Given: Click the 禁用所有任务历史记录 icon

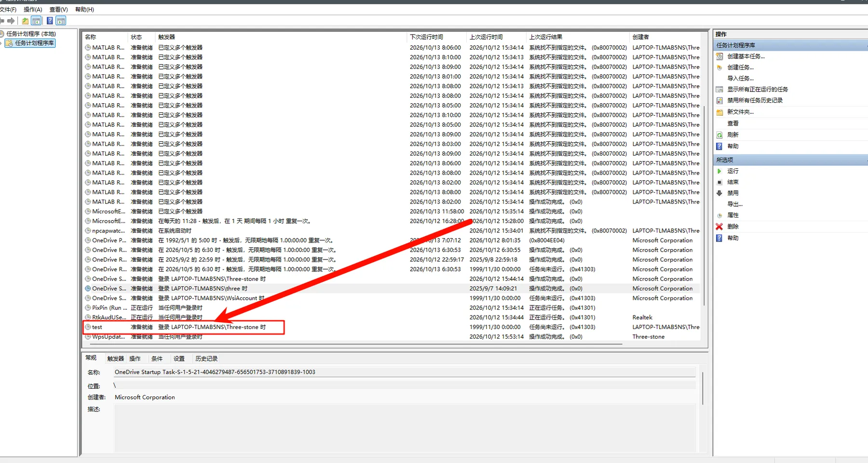Looking at the screenshot, I should point(719,100).
